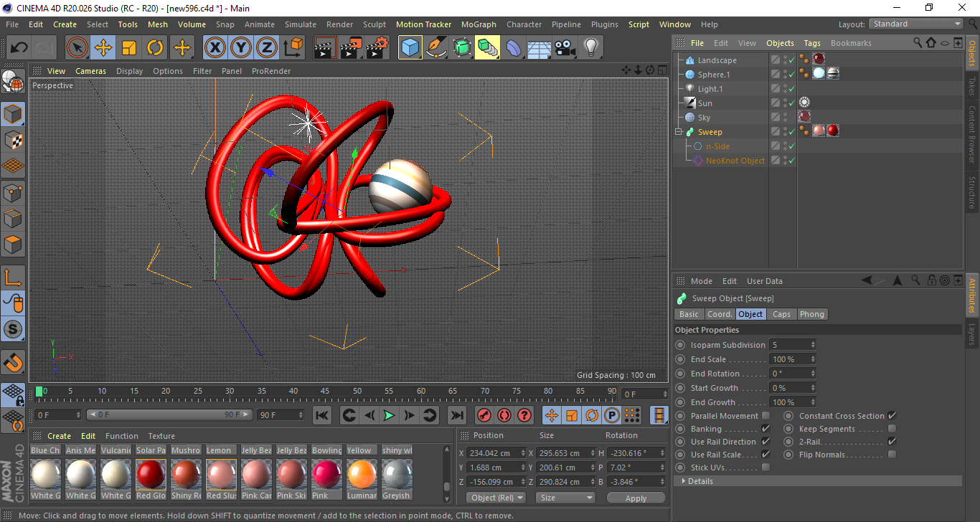This screenshot has width=980, height=522.
Task: Activate the Move tool
Action: [103, 48]
